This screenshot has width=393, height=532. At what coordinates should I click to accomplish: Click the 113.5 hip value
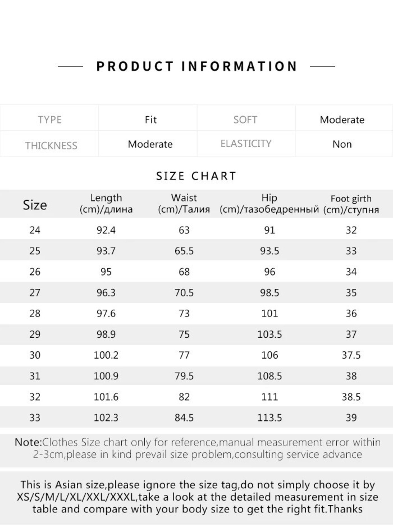[x=270, y=417]
